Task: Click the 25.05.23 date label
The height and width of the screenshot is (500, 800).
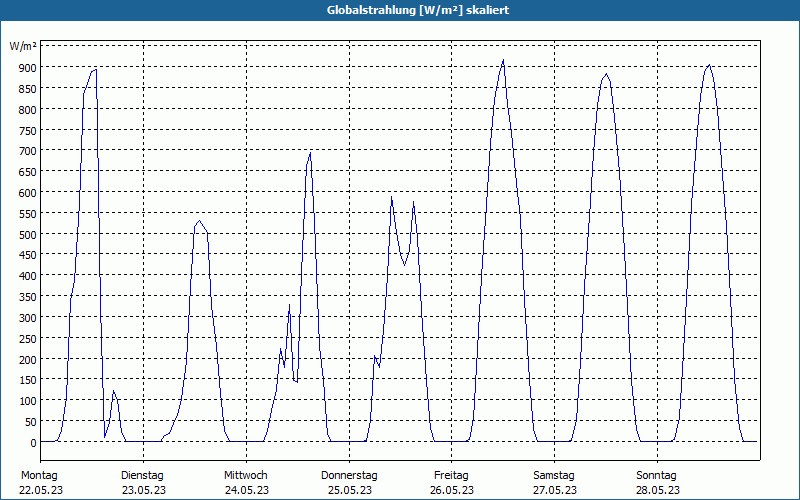Action: click(x=349, y=490)
